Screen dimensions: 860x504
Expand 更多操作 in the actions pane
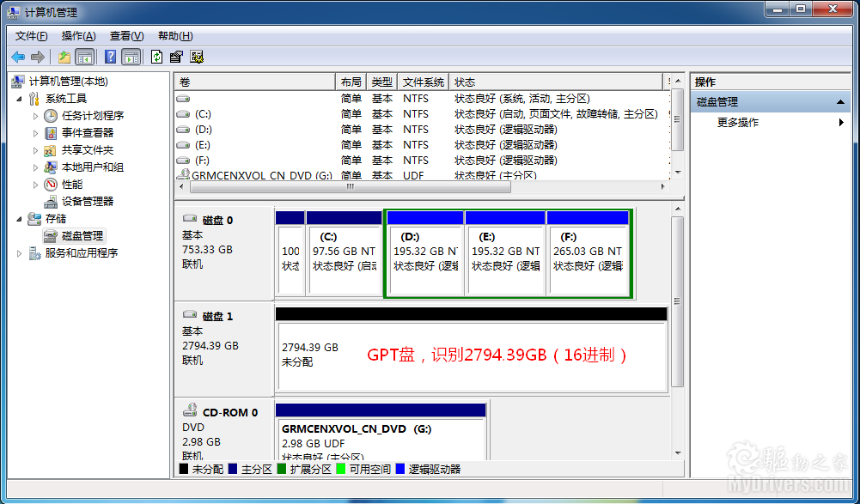pyautogui.click(x=841, y=123)
